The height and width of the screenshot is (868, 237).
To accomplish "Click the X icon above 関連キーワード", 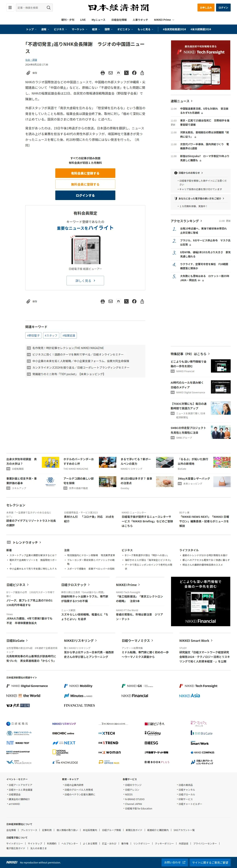I will [126, 301].
